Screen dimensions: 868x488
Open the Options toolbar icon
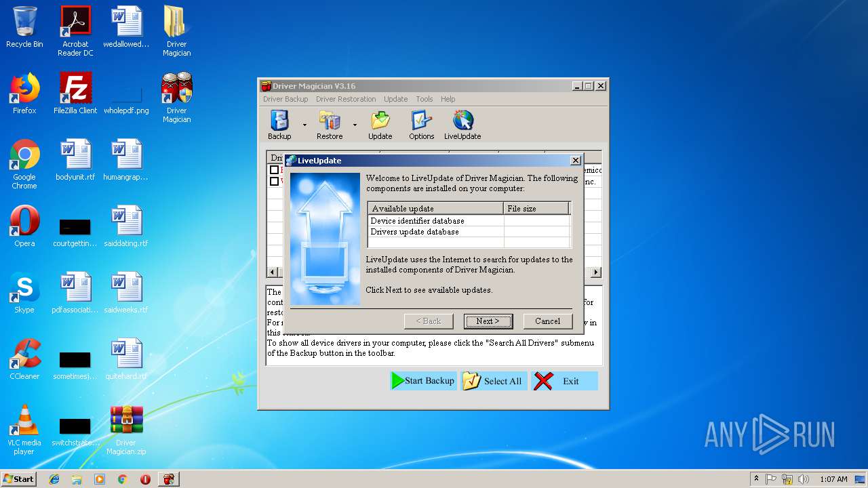click(x=421, y=125)
